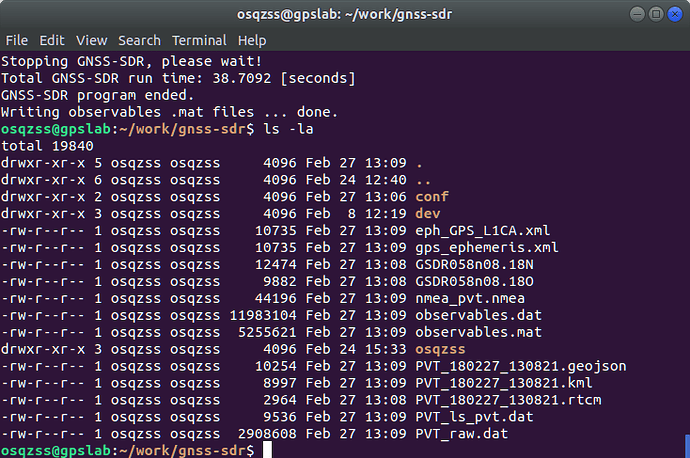
Task: Click the timestamp 'Feb 24 15:33'
Action: click(356, 349)
